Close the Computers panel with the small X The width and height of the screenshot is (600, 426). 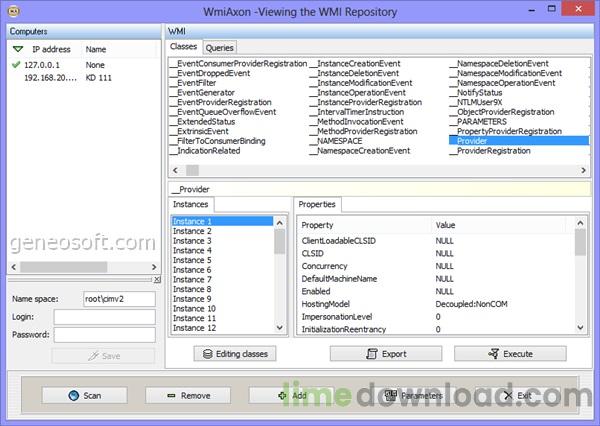tap(157, 280)
